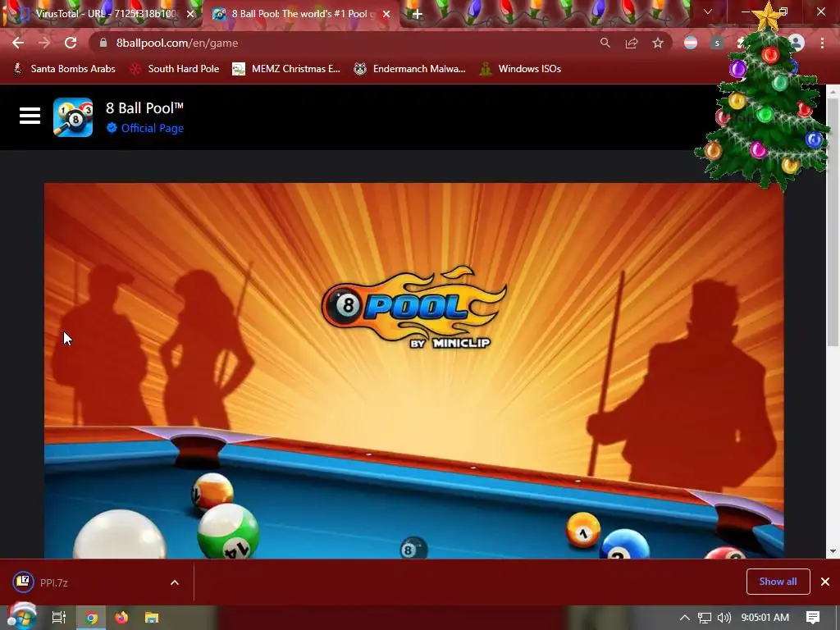Open the site hamburger menu

click(30, 116)
